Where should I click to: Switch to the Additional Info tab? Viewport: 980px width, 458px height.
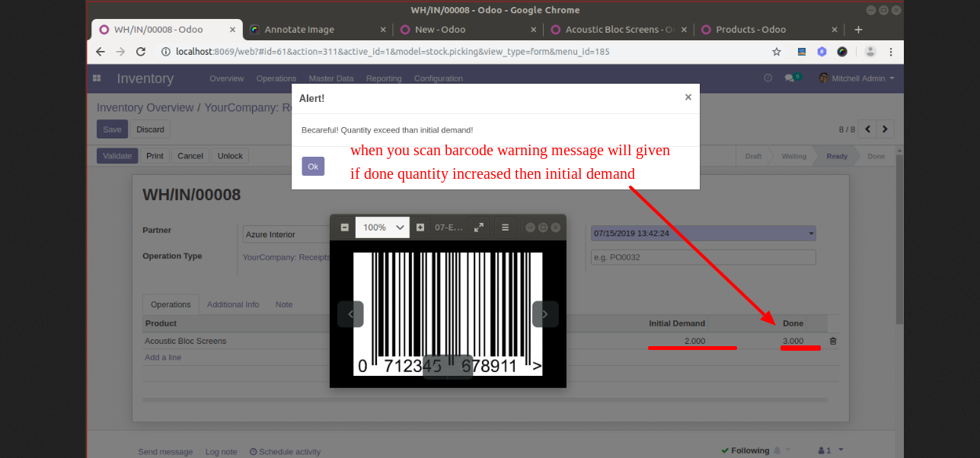tap(233, 304)
